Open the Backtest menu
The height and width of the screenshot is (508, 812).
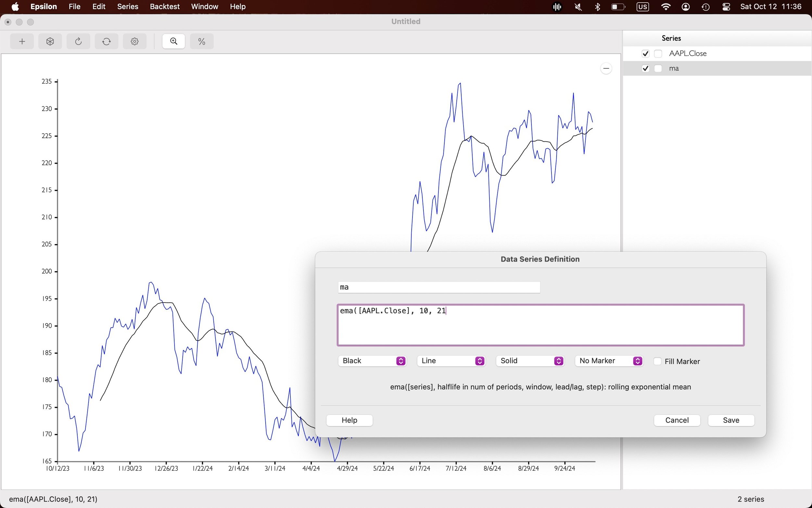click(x=165, y=7)
